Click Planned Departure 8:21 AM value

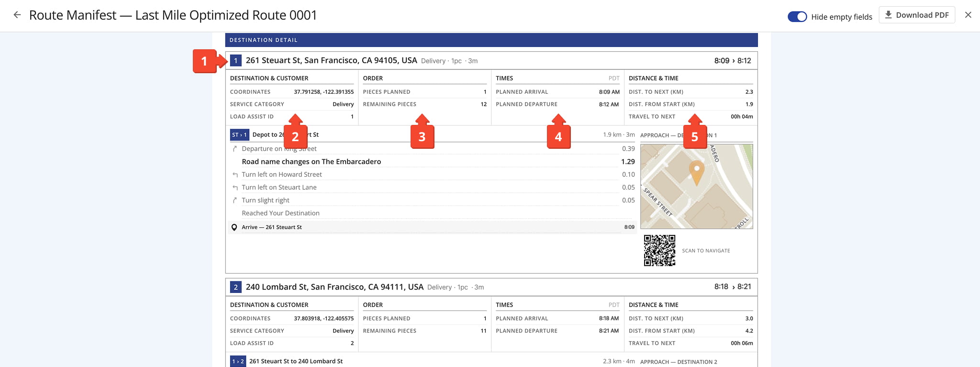pyautogui.click(x=609, y=331)
